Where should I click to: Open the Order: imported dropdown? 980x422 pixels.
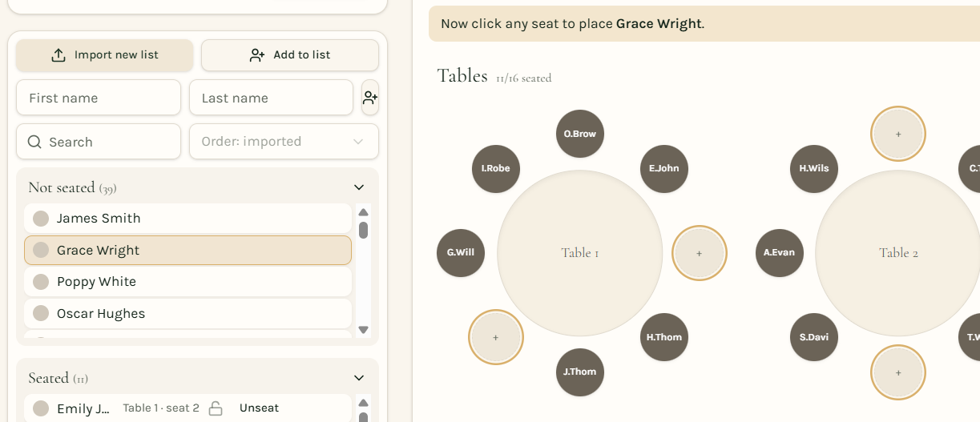click(284, 142)
